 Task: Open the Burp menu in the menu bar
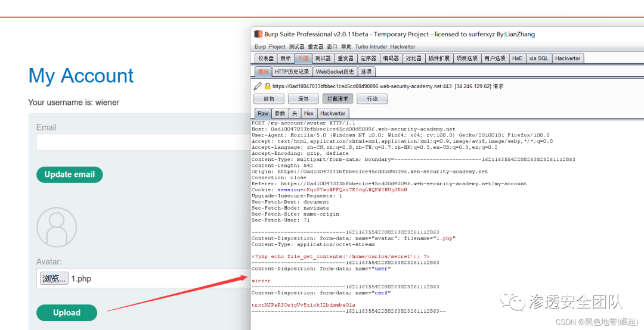coord(260,47)
